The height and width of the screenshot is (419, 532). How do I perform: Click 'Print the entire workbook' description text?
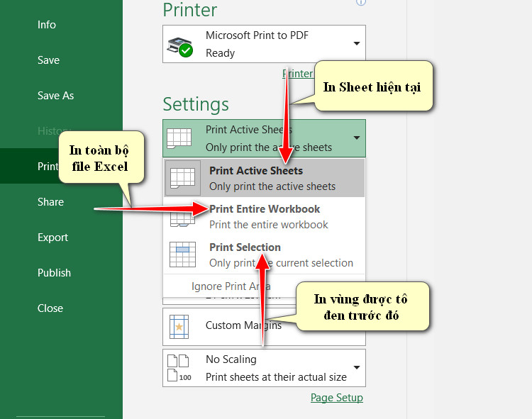point(268,225)
